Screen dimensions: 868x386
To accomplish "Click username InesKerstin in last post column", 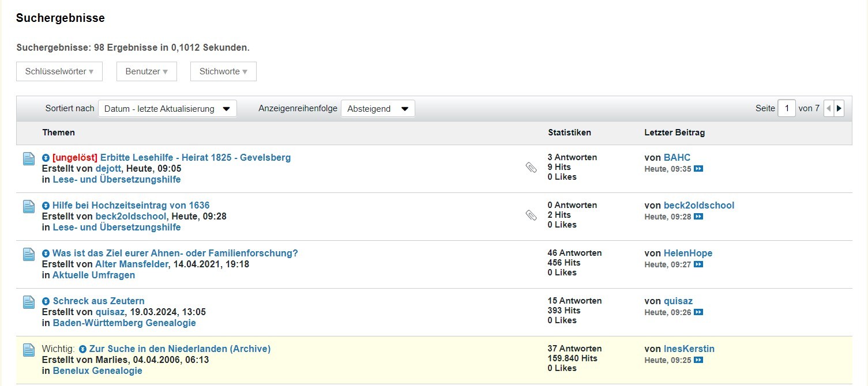I will tap(689, 349).
